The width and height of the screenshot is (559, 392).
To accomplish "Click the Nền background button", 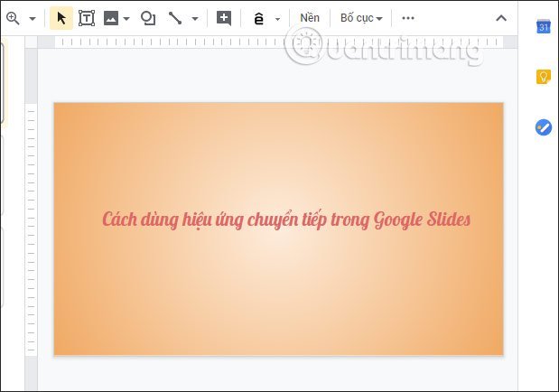I will click(310, 18).
